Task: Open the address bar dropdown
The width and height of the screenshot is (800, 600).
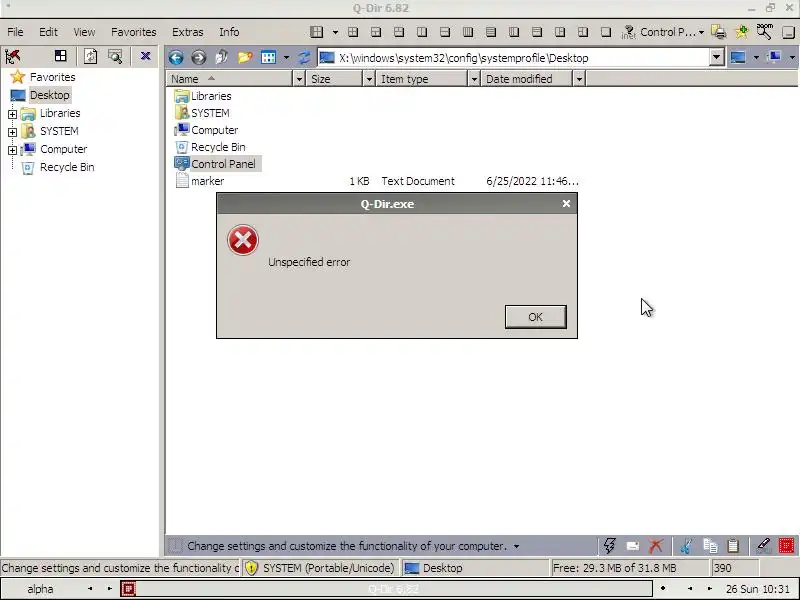Action: pyautogui.click(x=716, y=58)
